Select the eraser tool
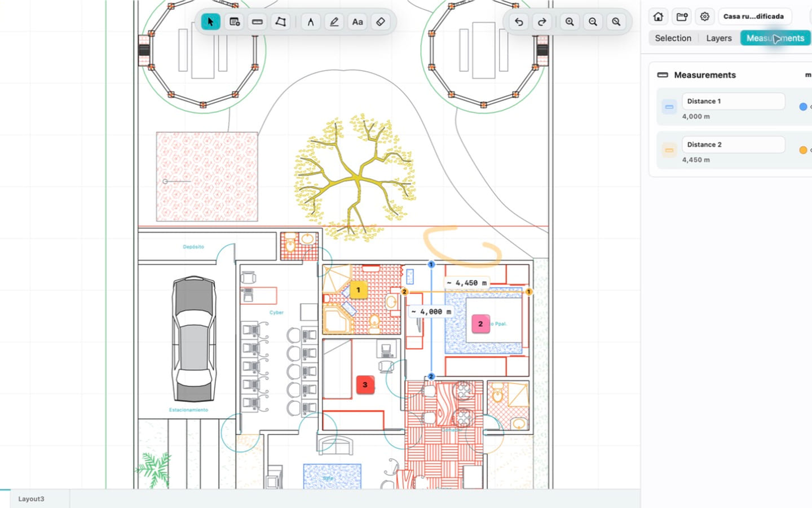 pyautogui.click(x=381, y=22)
